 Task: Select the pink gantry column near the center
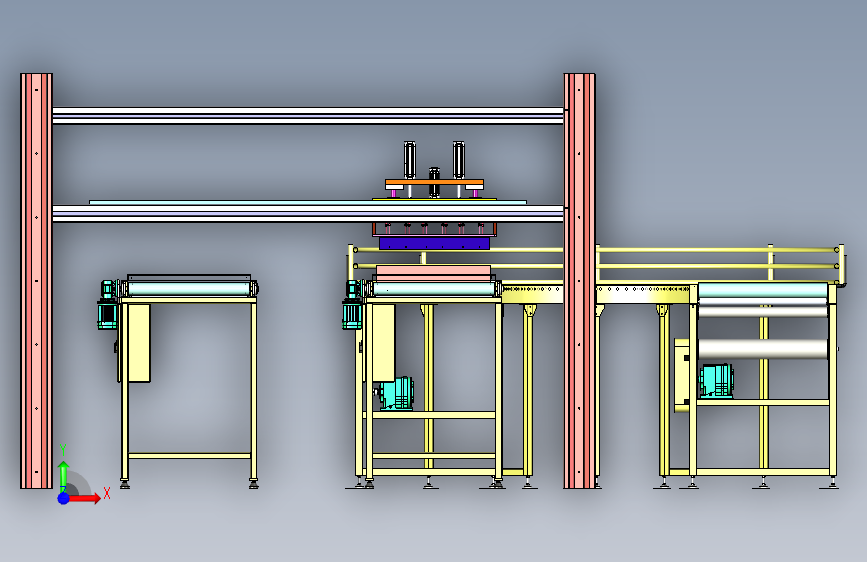(579, 281)
